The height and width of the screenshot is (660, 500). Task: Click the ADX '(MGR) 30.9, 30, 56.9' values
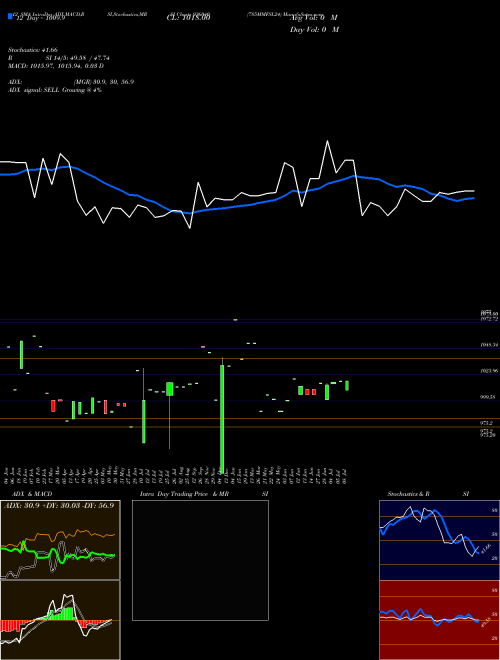[x=104, y=82]
